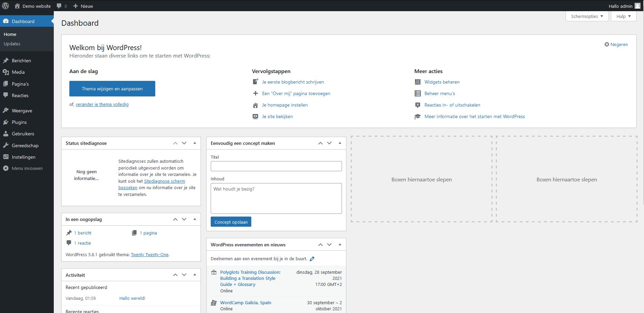644x313 pixels.
Task: Collapse the Status sitediagnose panel
Action: coord(194,143)
